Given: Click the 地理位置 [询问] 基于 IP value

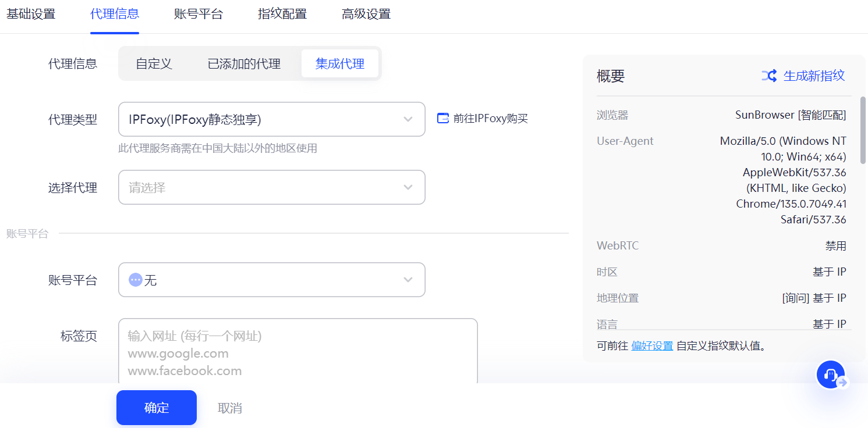Looking at the screenshot, I should [x=814, y=298].
